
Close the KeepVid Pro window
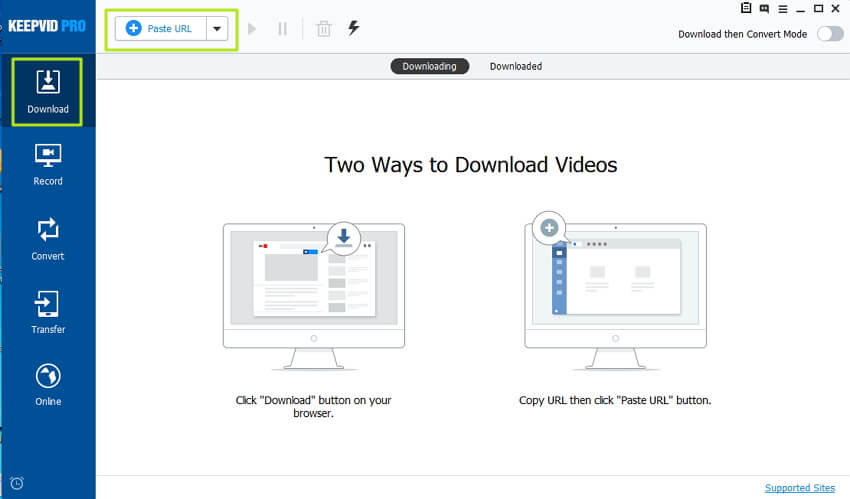[x=836, y=9]
